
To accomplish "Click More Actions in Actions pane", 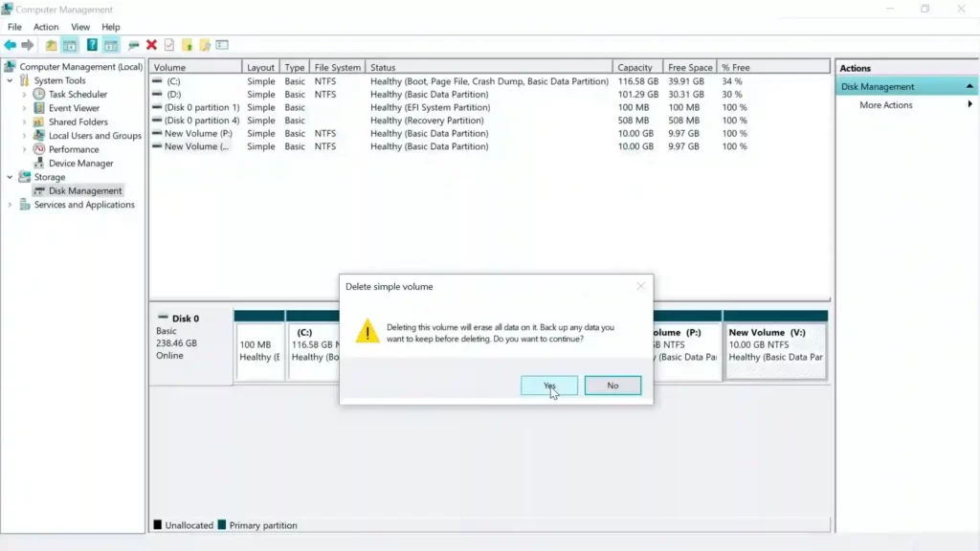I will (885, 105).
